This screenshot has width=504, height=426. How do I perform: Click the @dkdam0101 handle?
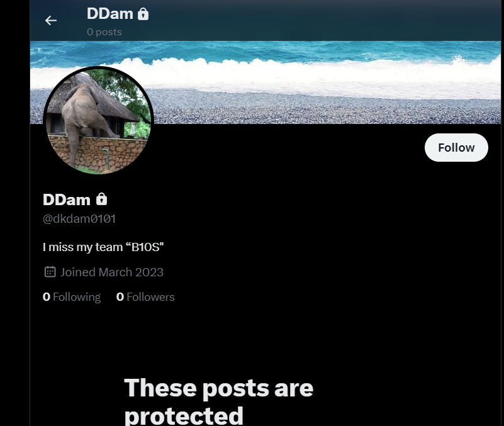click(79, 218)
